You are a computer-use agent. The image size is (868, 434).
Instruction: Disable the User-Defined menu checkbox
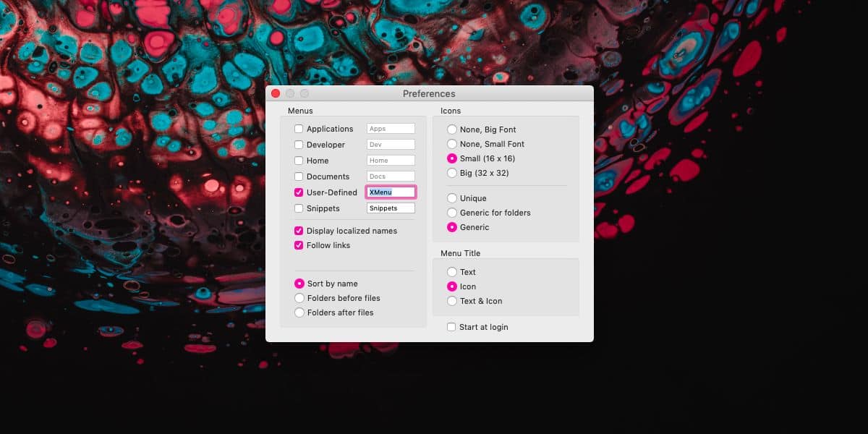[x=299, y=192]
